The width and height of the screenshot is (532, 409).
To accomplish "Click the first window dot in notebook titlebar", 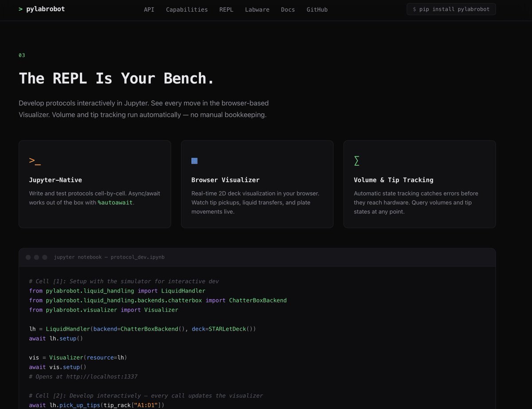I will (x=28, y=257).
